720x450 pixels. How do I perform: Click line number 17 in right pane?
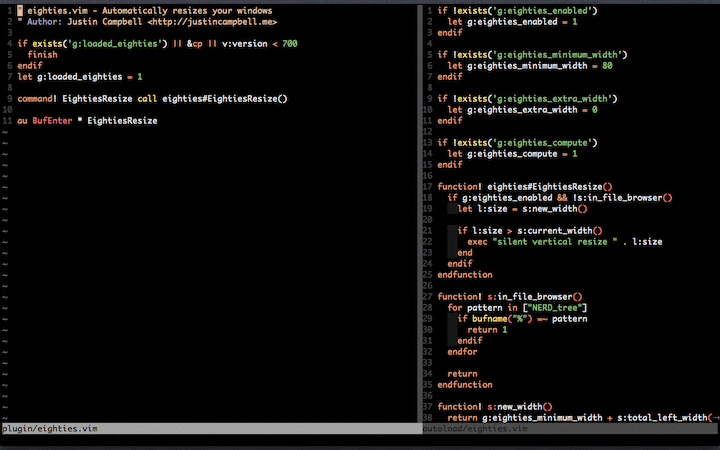(428, 187)
